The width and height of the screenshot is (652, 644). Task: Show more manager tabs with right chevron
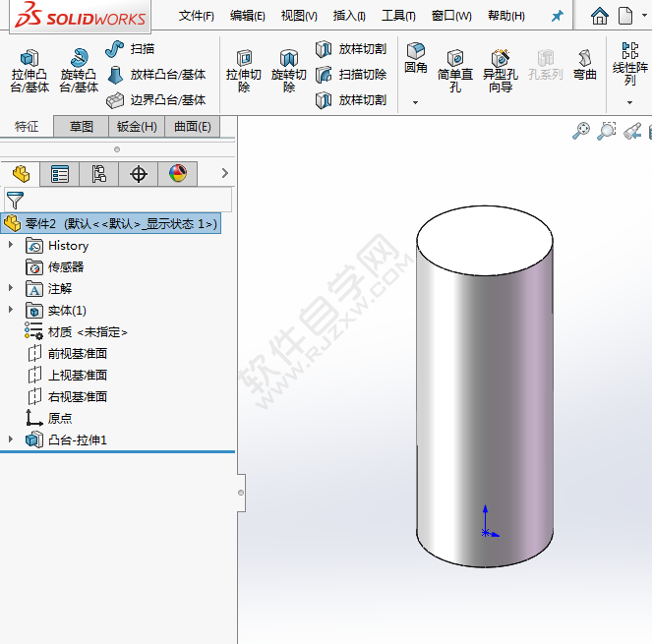click(x=225, y=173)
